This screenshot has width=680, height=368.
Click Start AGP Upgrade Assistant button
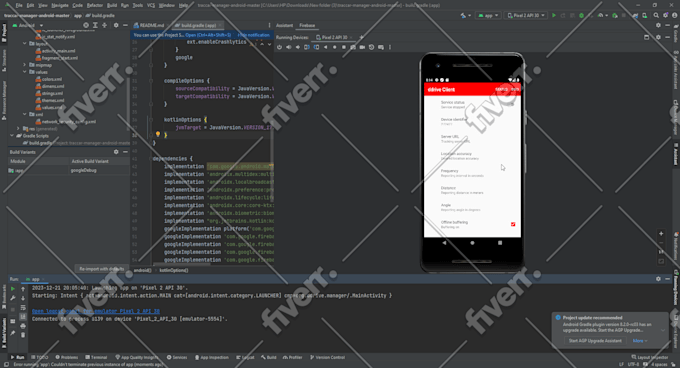tap(595, 341)
